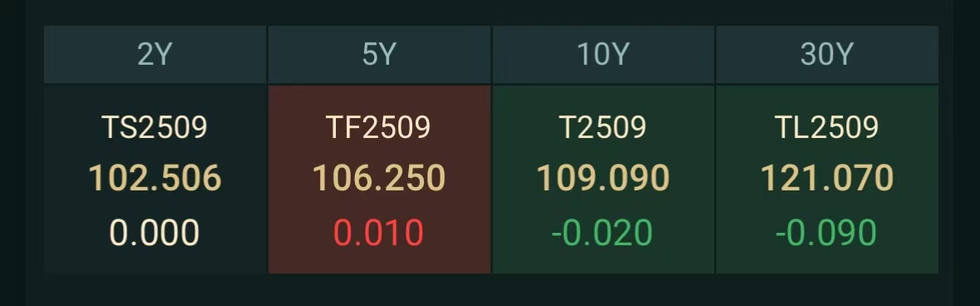Click the green -0.020 change value
This screenshot has width=980, height=306.
click(x=602, y=233)
